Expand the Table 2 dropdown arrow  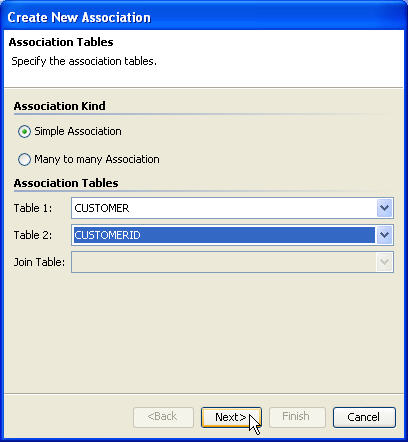[x=384, y=235]
